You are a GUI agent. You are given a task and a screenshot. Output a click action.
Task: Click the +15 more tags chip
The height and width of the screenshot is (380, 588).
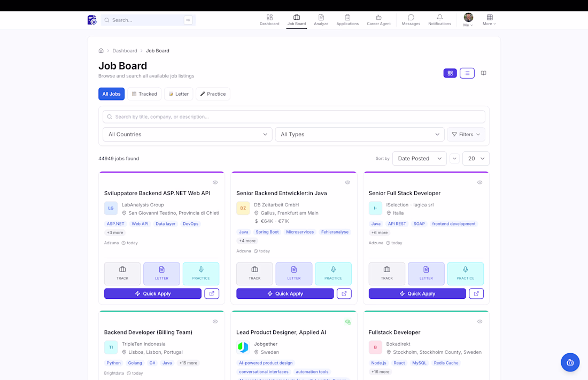[x=188, y=363]
